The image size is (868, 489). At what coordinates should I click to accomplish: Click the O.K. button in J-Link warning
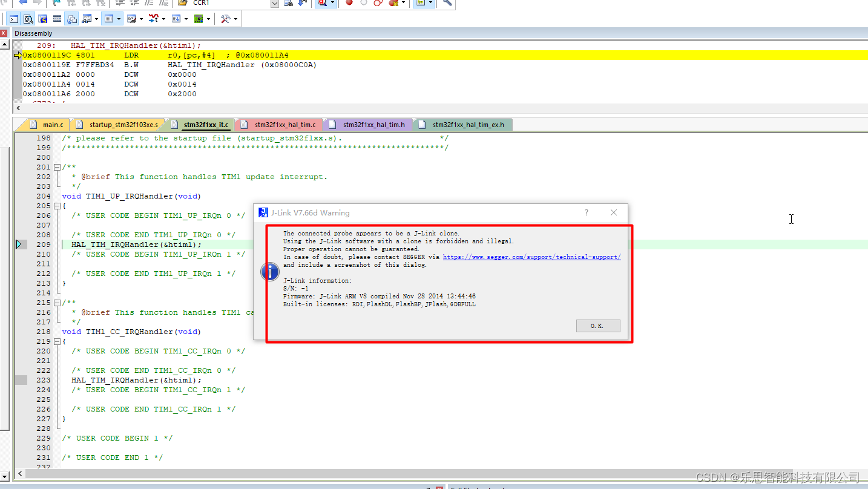pyautogui.click(x=598, y=326)
